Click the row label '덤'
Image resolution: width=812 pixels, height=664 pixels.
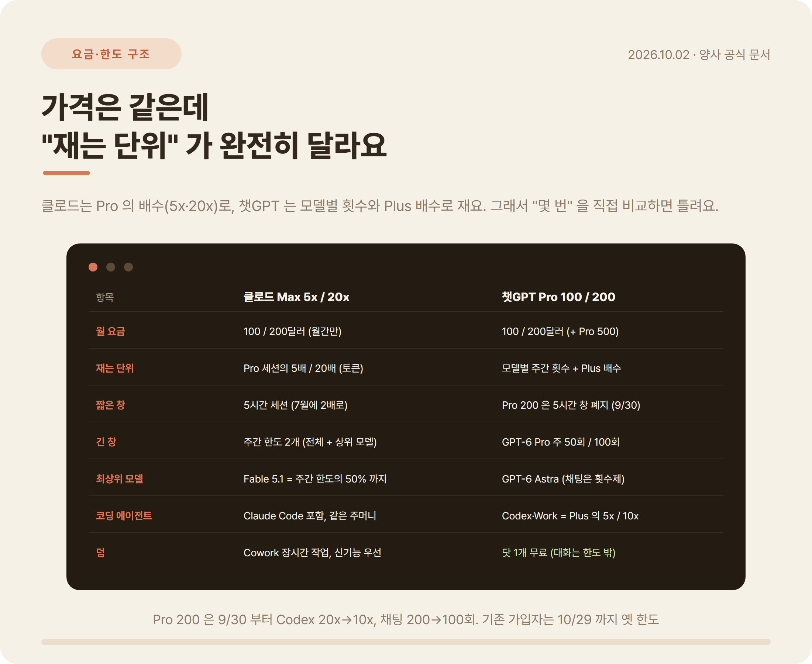pos(100,553)
